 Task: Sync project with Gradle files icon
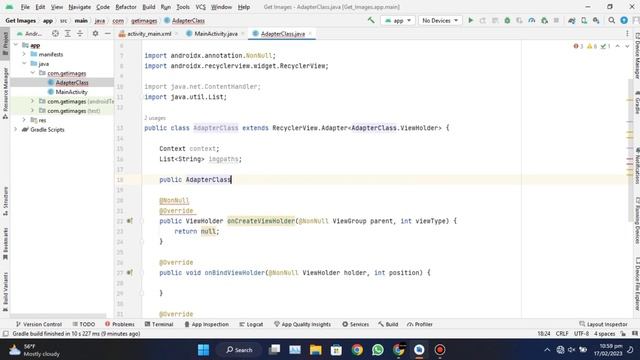(x=572, y=20)
